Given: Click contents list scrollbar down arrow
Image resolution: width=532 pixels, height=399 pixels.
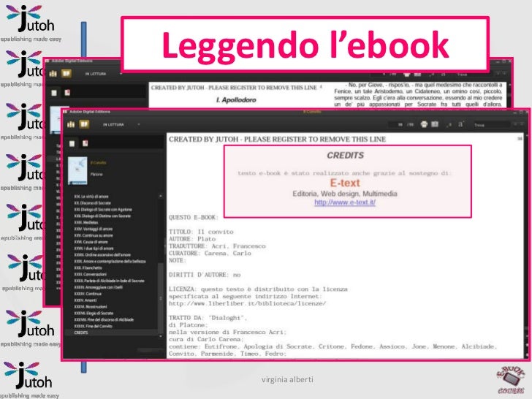Looking at the screenshot, I should coord(161,336).
